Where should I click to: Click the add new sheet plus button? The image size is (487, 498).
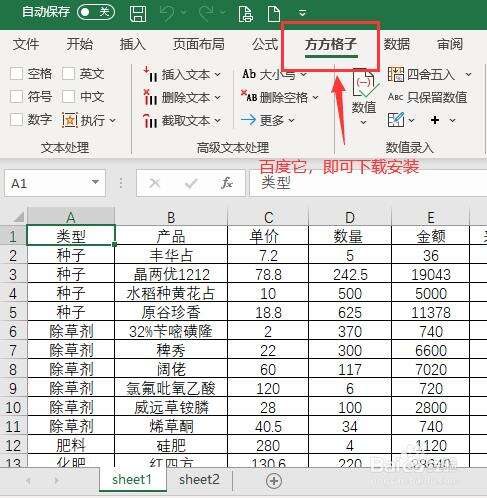274,480
